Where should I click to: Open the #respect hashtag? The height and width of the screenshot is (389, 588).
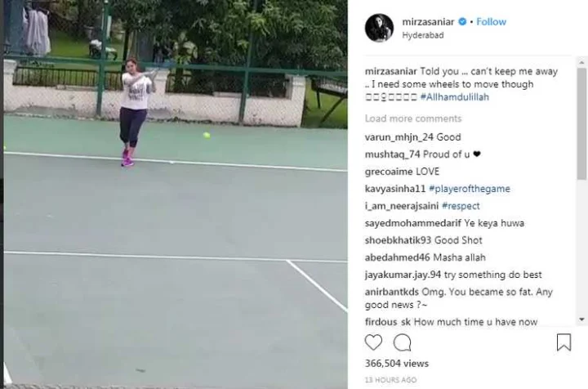(461, 206)
